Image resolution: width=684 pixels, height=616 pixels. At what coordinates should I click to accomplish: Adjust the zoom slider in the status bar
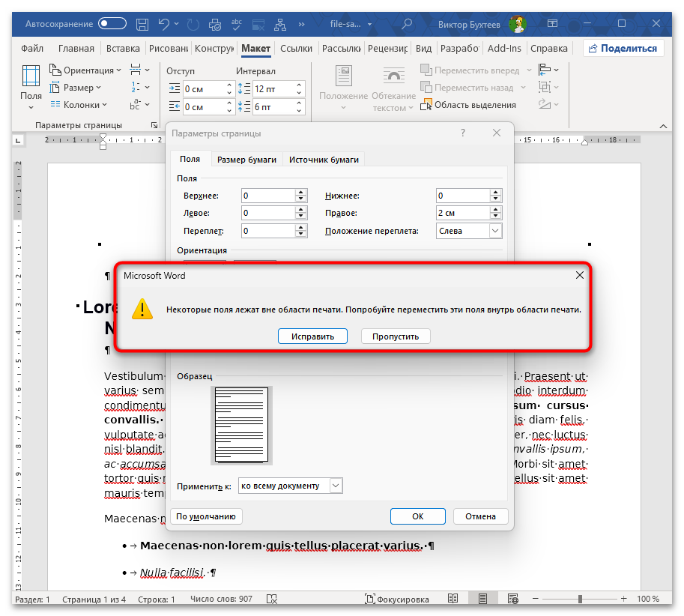580,599
